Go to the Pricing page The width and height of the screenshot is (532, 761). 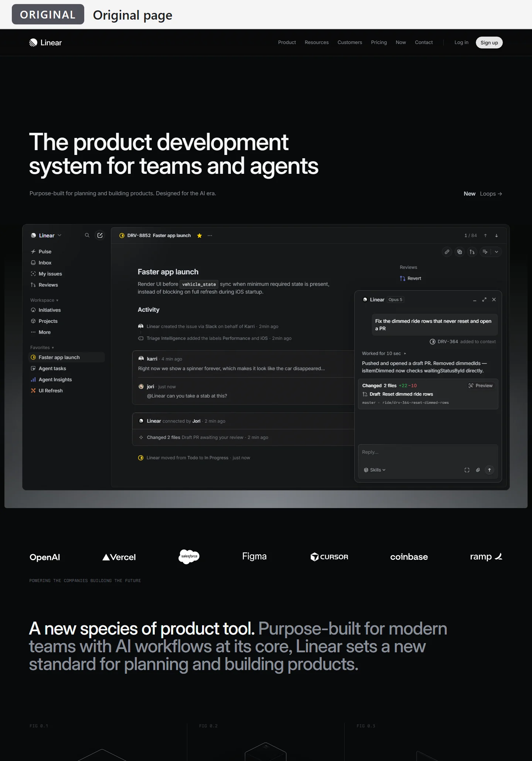coord(379,43)
